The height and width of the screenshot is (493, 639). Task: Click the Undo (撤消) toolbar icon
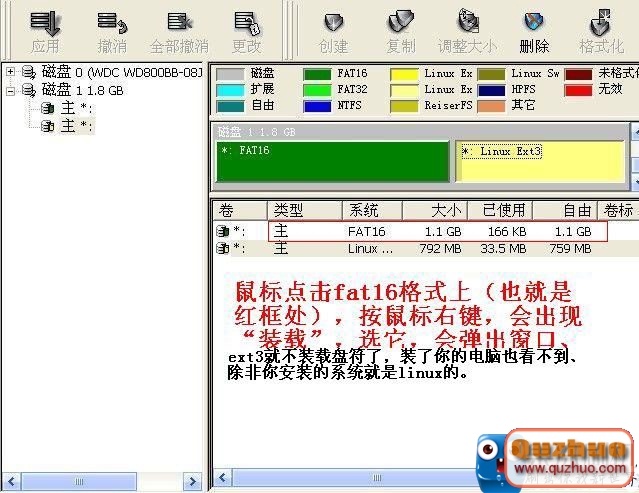[x=112, y=23]
